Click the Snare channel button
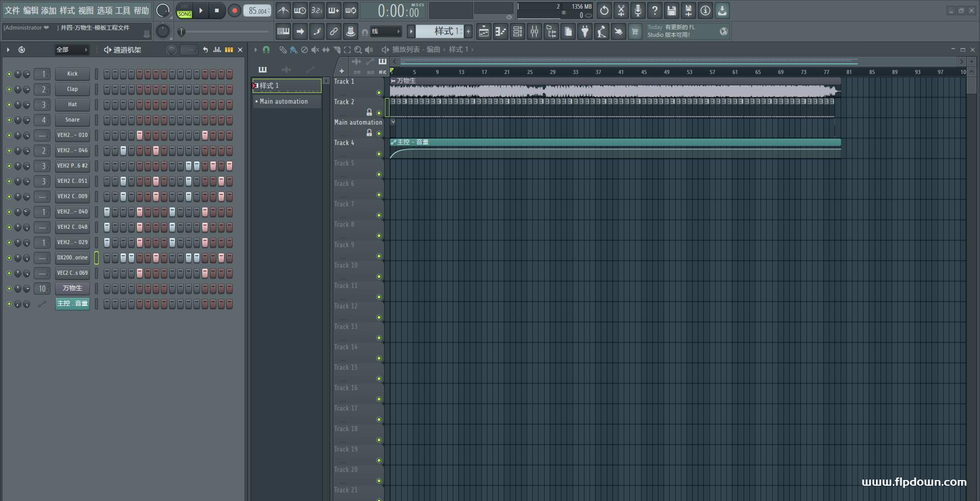This screenshot has width=980, height=501. click(x=72, y=120)
